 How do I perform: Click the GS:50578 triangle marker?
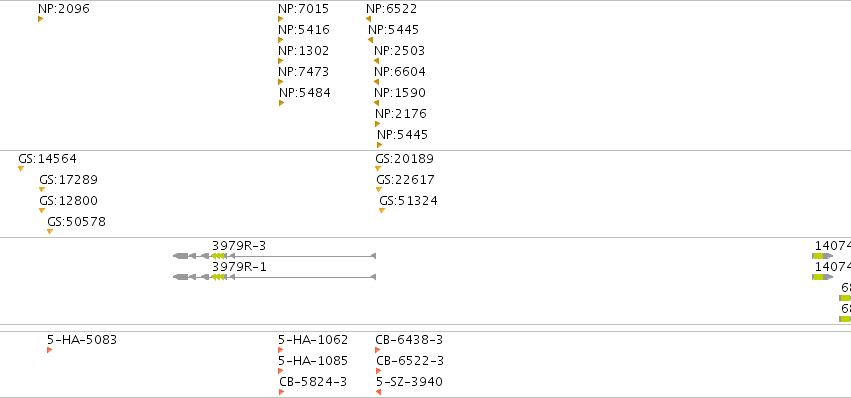click(x=50, y=232)
